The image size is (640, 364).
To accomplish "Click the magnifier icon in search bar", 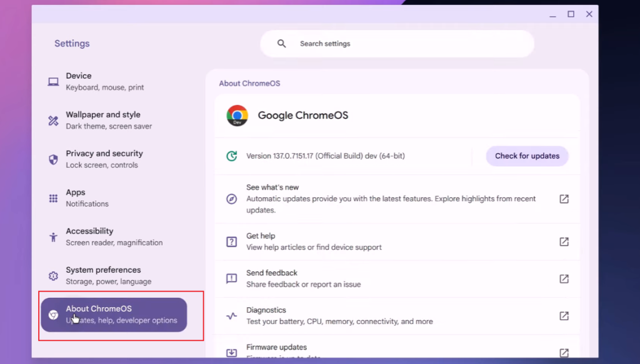I will point(282,44).
